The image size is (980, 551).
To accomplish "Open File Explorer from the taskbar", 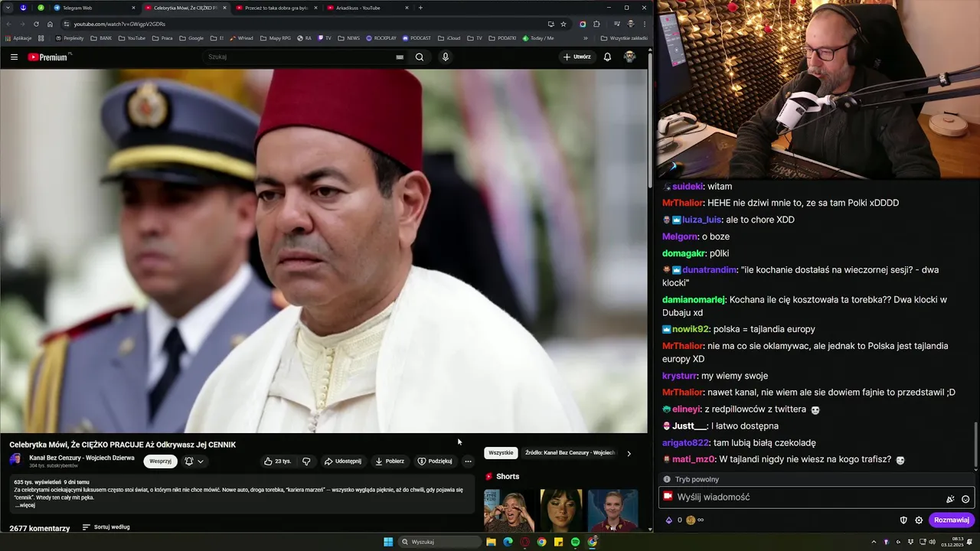I will [491, 542].
